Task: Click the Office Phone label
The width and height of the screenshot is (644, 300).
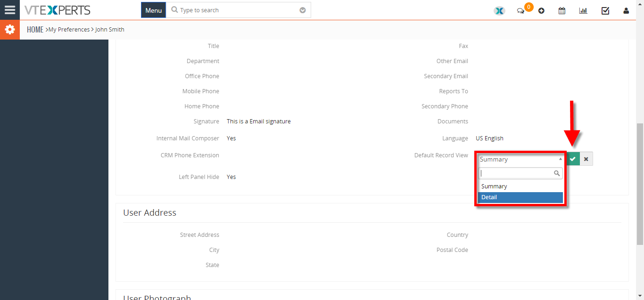Action: (202, 76)
